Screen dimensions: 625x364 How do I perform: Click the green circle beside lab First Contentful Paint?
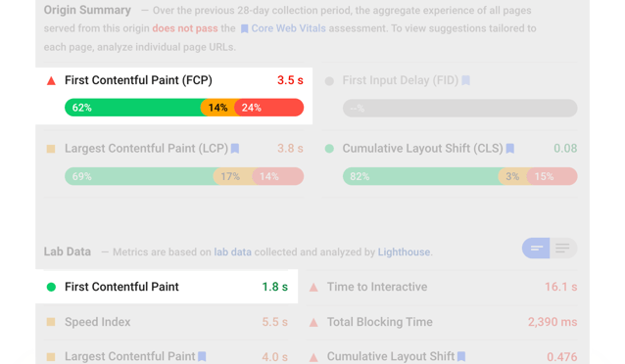(51, 287)
